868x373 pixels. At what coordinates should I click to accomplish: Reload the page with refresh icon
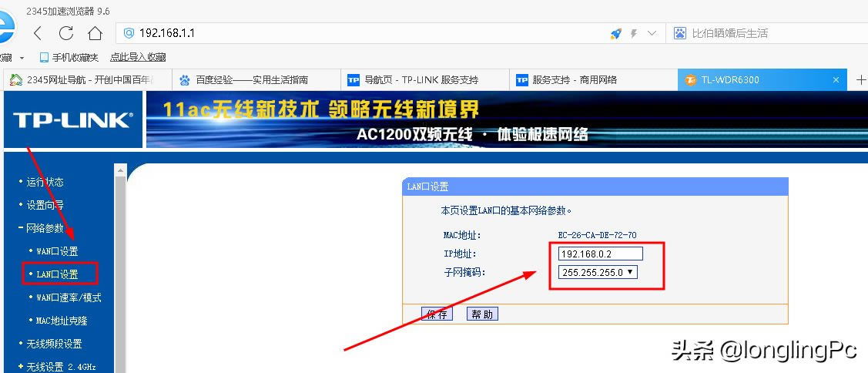(x=66, y=33)
